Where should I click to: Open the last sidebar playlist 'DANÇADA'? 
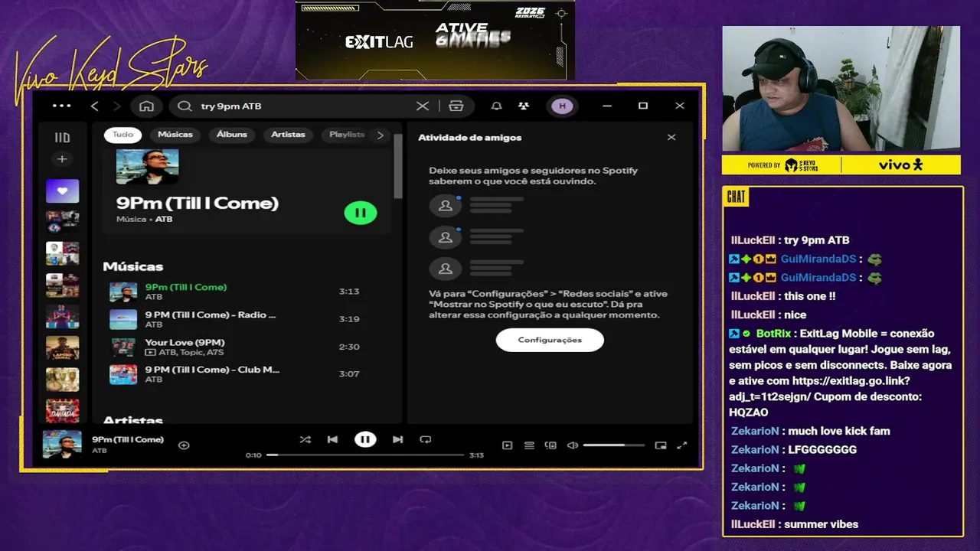point(62,410)
